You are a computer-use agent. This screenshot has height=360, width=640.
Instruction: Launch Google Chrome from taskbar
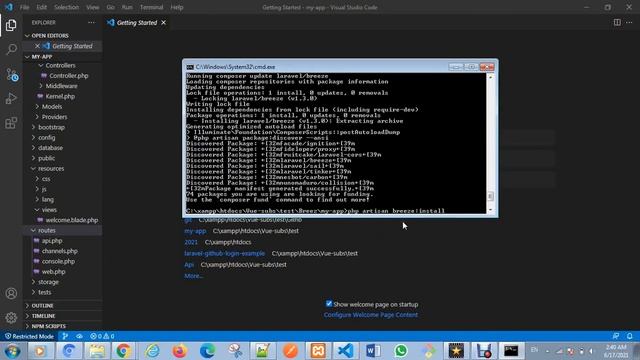pyautogui.click(x=123, y=351)
